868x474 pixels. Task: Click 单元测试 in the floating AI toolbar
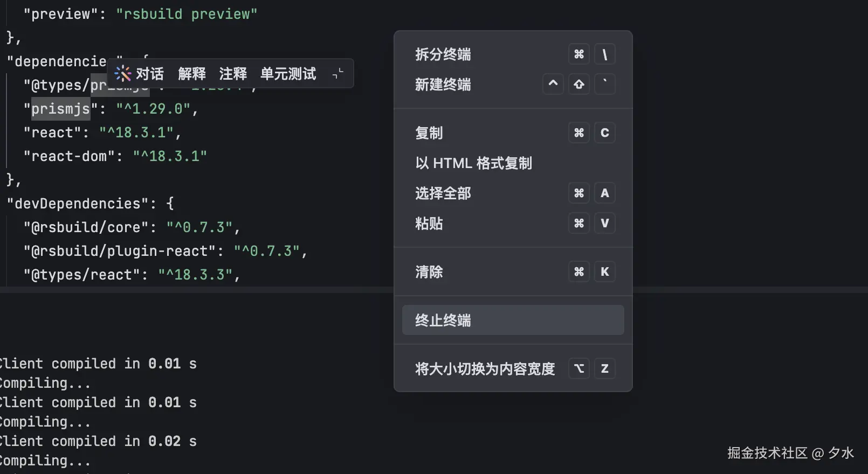pyautogui.click(x=288, y=73)
